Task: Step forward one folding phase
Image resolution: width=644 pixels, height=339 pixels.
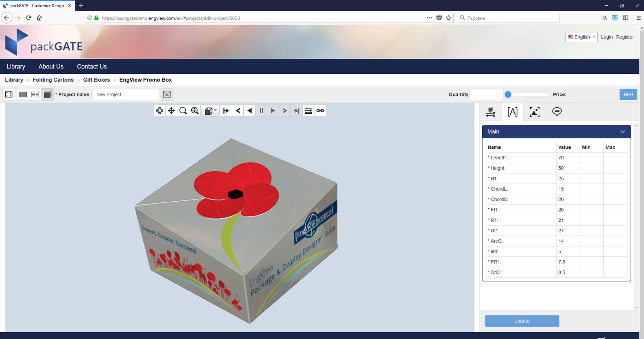Action: [x=285, y=111]
